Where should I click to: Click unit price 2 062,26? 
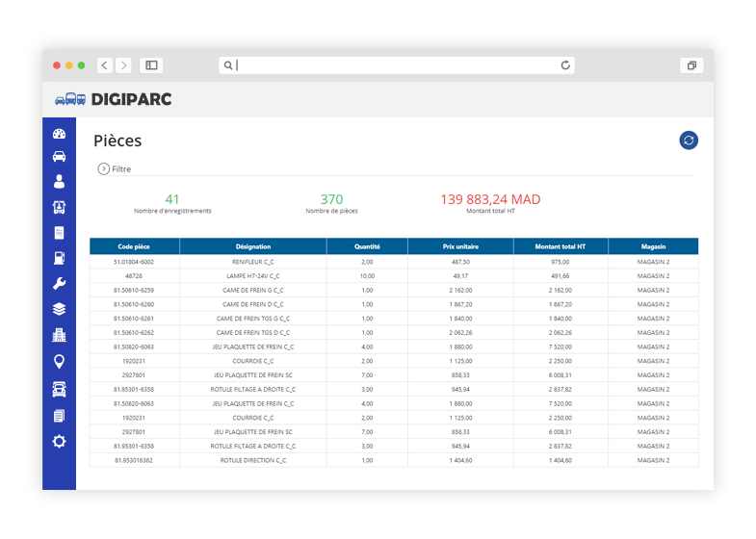(x=461, y=332)
